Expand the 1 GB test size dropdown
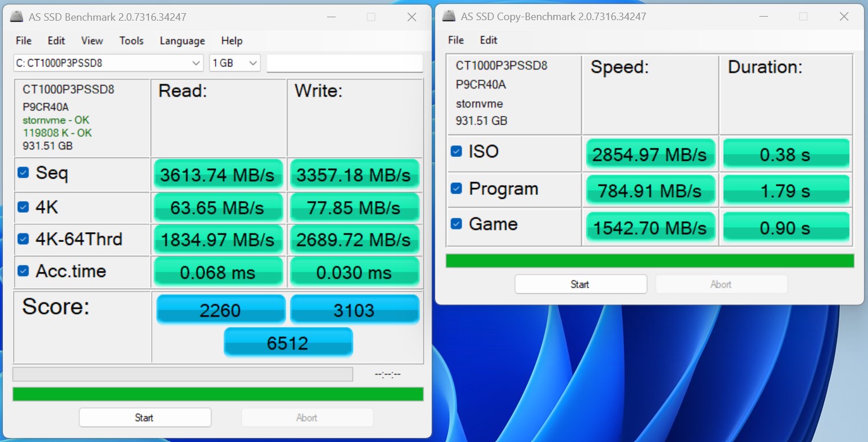Image resolution: width=868 pixels, height=442 pixels. (235, 63)
